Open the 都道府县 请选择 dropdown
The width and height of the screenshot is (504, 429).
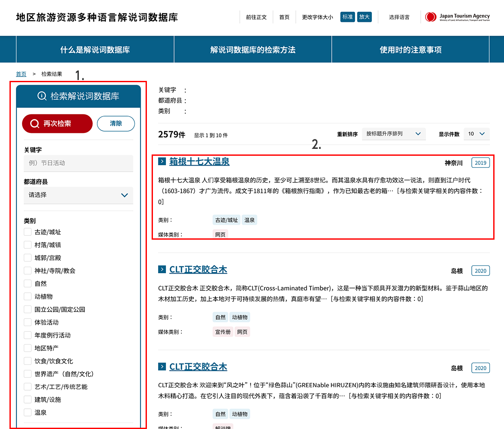tap(78, 195)
